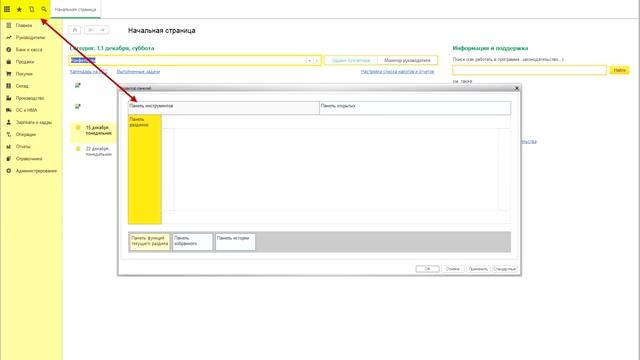Image resolution: width=640 pixels, height=360 pixels.
Task: Click Отмена button in panel editor
Action: click(x=453, y=269)
